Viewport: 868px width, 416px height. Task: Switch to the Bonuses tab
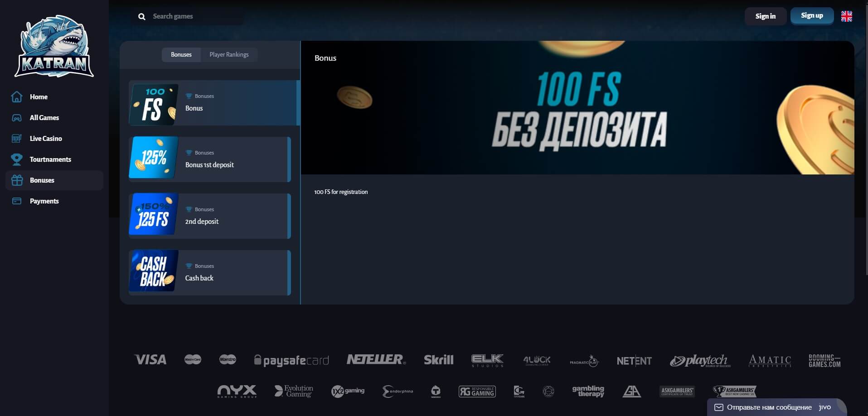[x=181, y=55]
